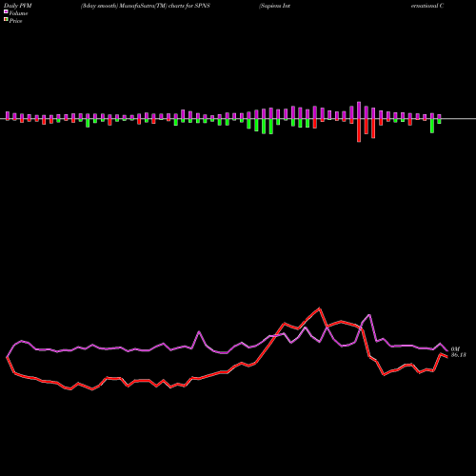The image size is (476, 476).
Task: Select the 'Price' legend label
Action: click(15, 21)
